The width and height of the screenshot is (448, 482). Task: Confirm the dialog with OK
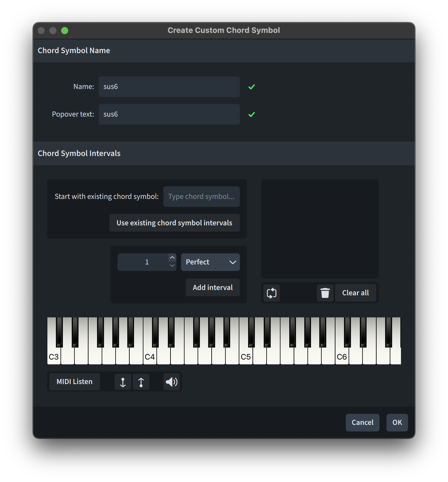(x=397, y=422)
